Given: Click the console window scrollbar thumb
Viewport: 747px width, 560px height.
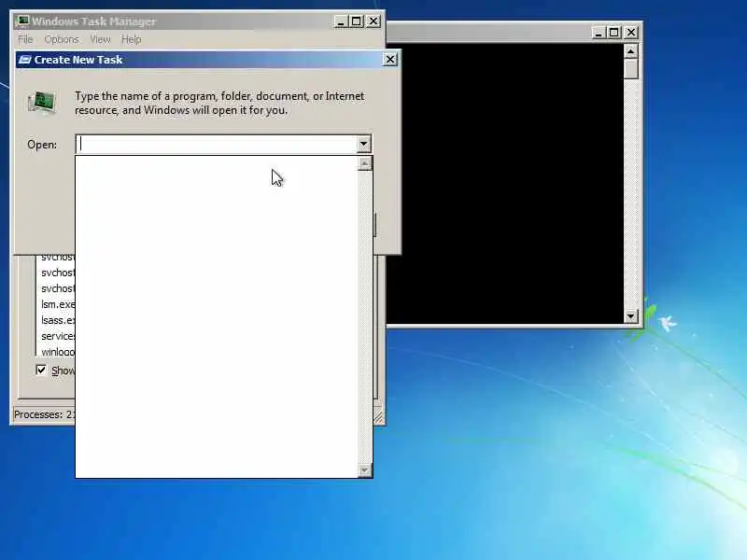Looking at the screenshot, I should 631,68.
